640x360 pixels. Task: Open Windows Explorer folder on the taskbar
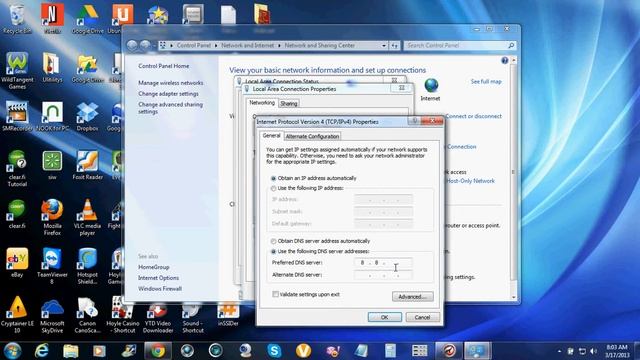[71, 351]
